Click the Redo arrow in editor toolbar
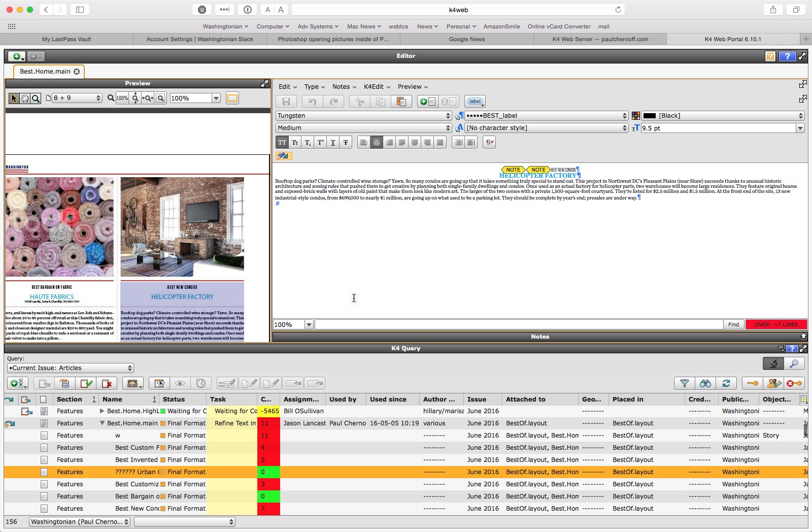This screenshot has height=532, width=812. [x=333, y=102]
